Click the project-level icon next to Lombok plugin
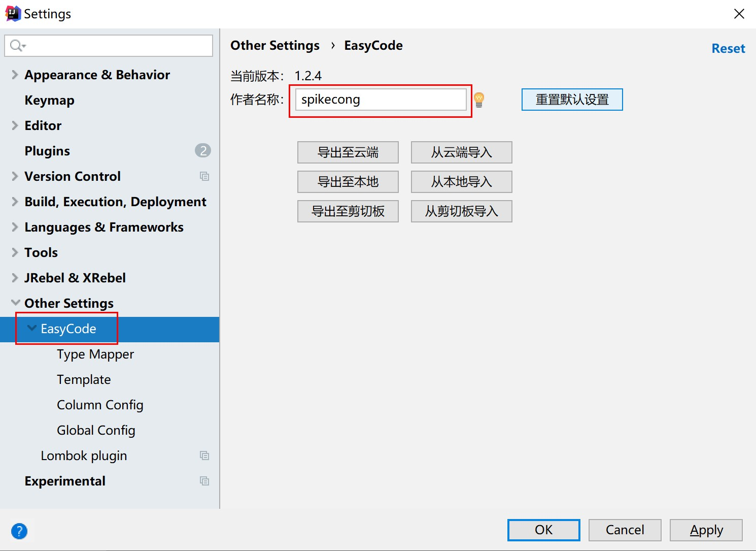 click(x=204, y=456)
